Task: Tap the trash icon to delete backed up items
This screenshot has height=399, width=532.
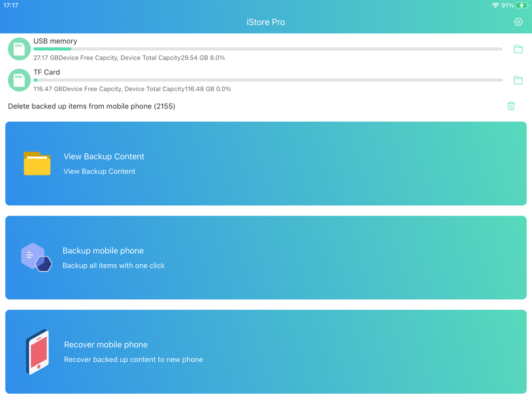Action: pyautogui.click(x=511, y=106)
